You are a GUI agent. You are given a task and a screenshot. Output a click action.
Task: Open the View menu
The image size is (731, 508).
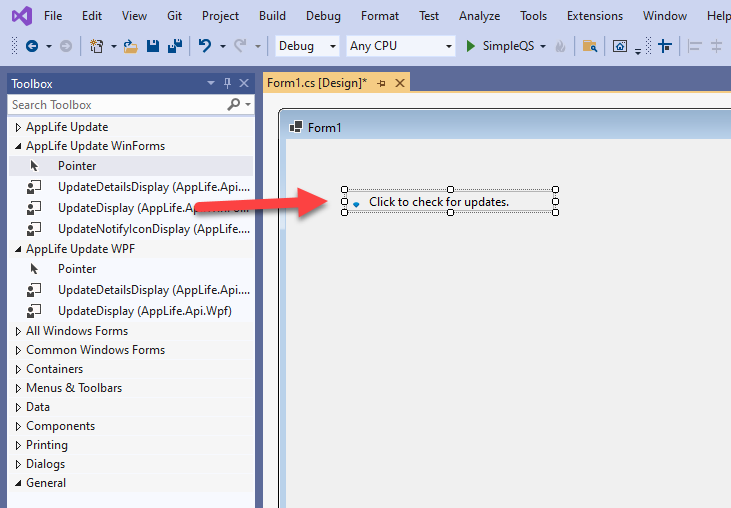[134, 16]
